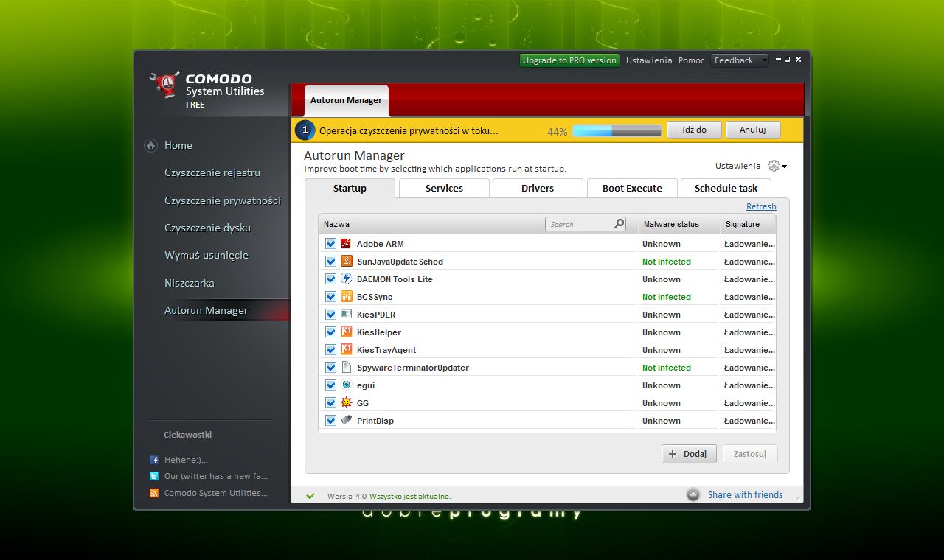Click the Autorun Manager top tab
Viewport: 944px width, 560px height.
tap(346, 100)
